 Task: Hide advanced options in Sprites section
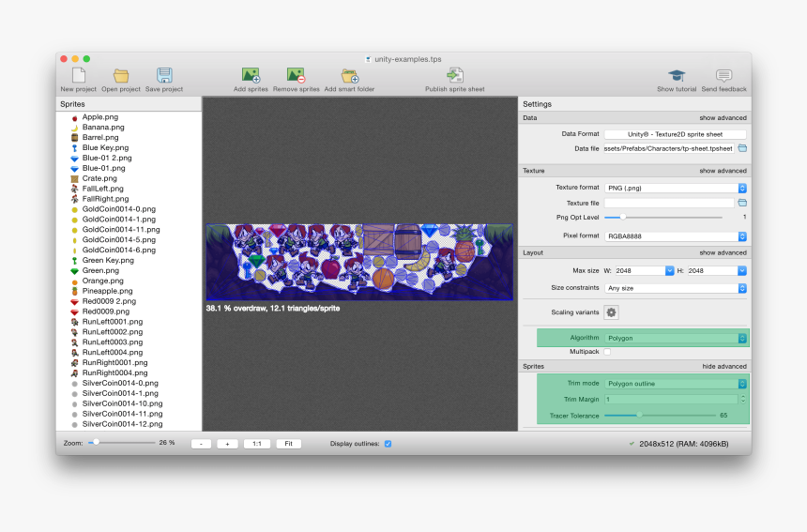click(x=724, y=366)
